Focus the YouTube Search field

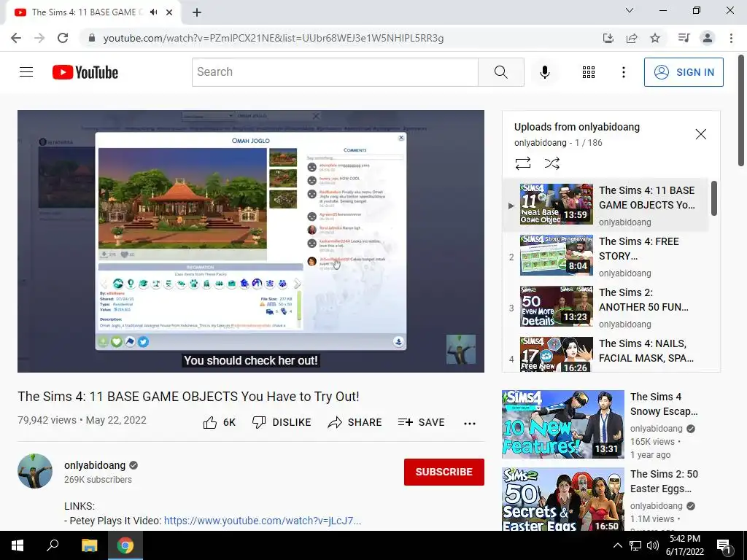coord(335,72)
